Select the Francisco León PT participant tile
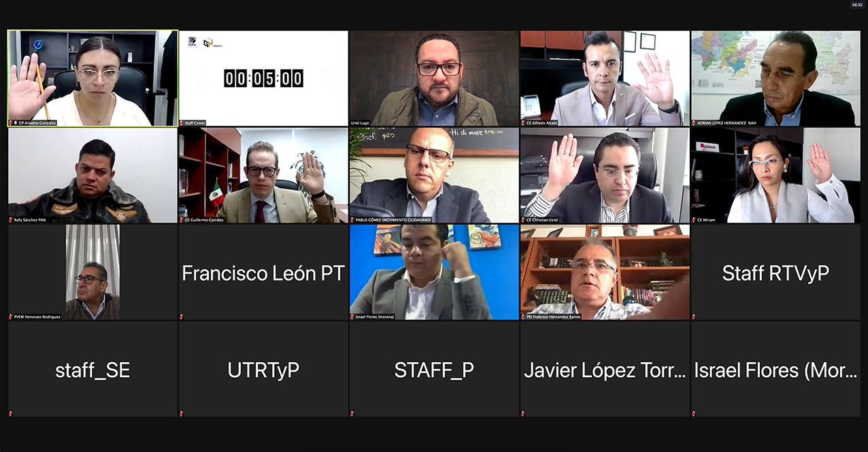The image size is (868, 452). pyautogui.click(x=263, y=272)
